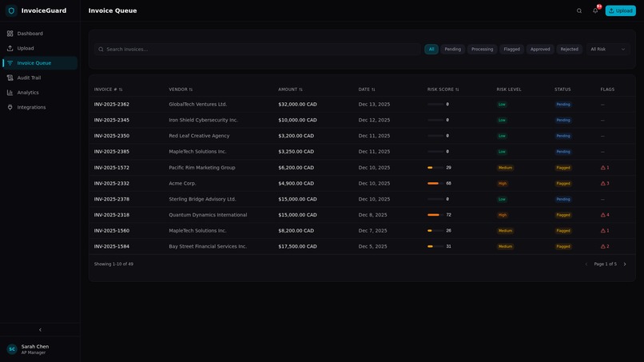Open invoice INV-2025-2362
This screenshot has width=644, height=362.
pyautogui.click(x=112, y=105)
